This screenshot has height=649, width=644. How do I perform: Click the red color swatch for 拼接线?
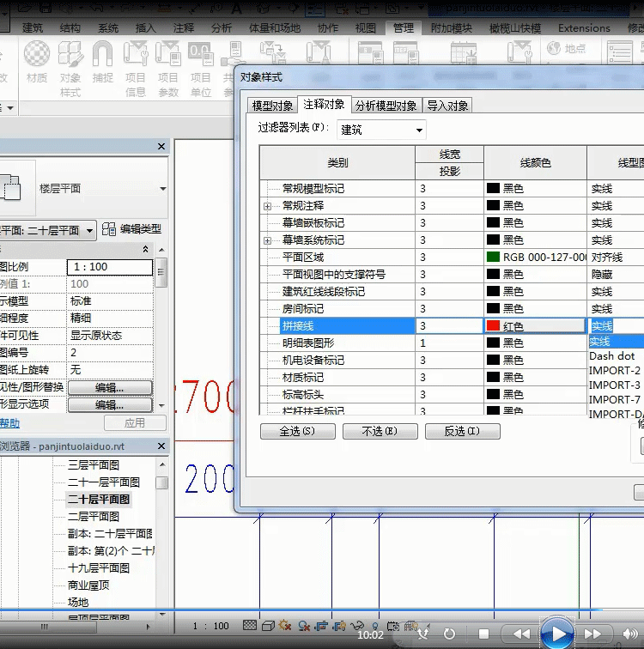click(x=494, y=326)
